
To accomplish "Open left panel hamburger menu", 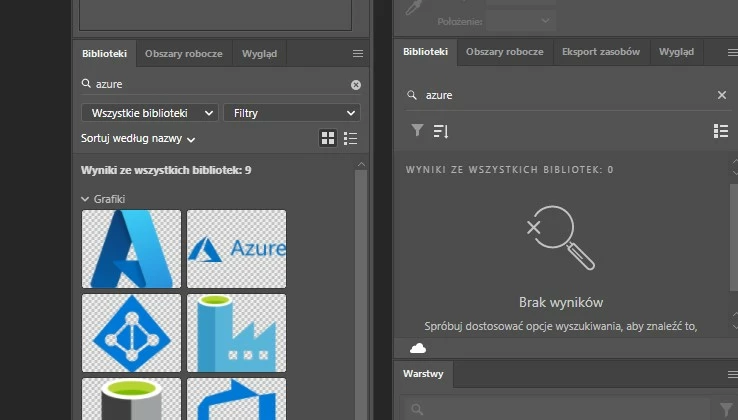I will click(358, 54).
